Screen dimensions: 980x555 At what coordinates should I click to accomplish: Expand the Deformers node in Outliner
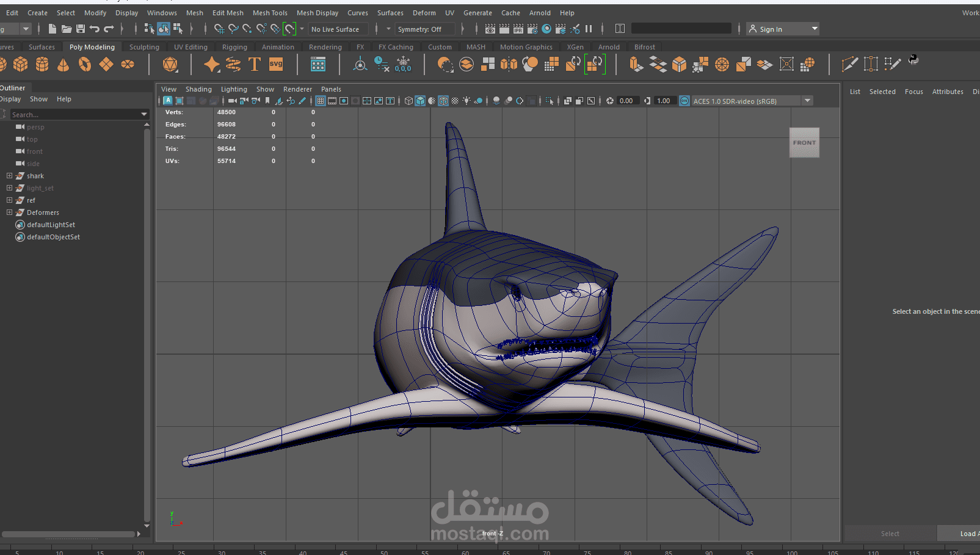pos(9,212)
